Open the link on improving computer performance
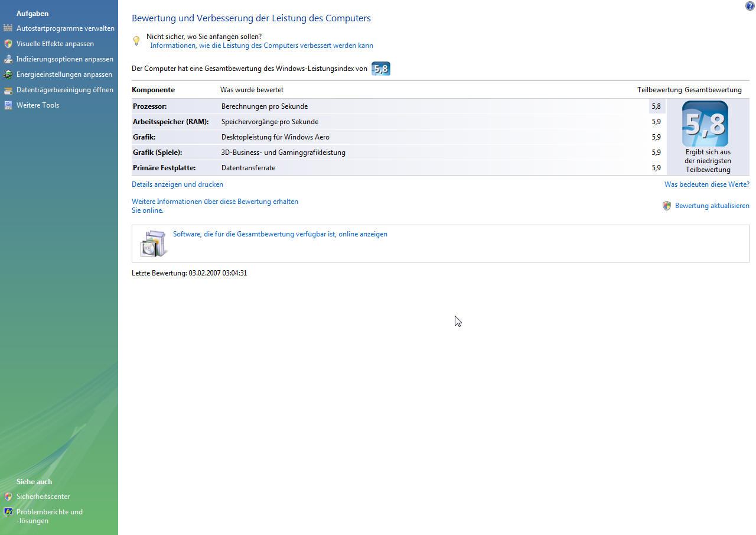 [262, 46]
